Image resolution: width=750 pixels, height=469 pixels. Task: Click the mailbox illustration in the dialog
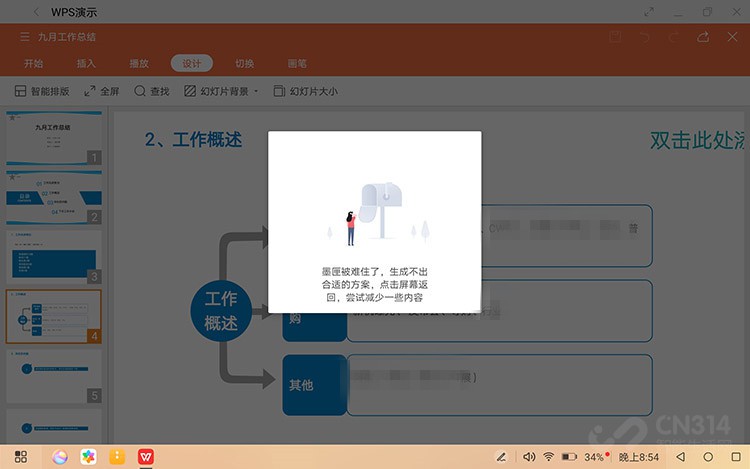[x=378, y=213]
